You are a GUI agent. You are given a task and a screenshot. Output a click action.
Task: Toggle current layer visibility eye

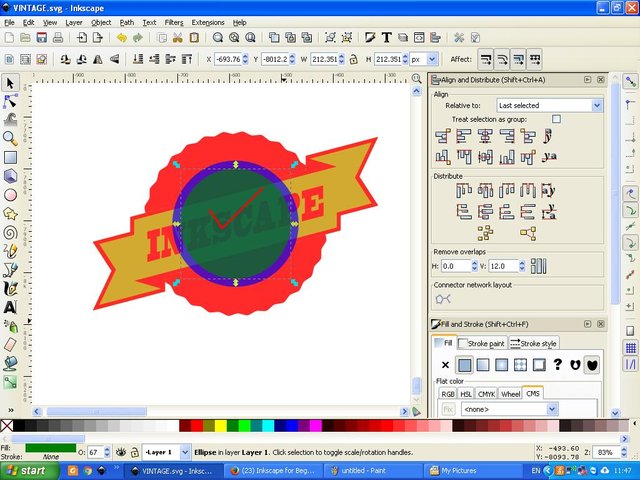(x=120, y=452)
